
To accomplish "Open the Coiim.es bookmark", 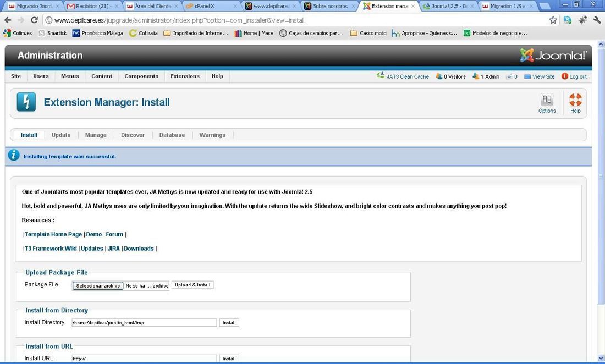I will (x=18, y=33).
